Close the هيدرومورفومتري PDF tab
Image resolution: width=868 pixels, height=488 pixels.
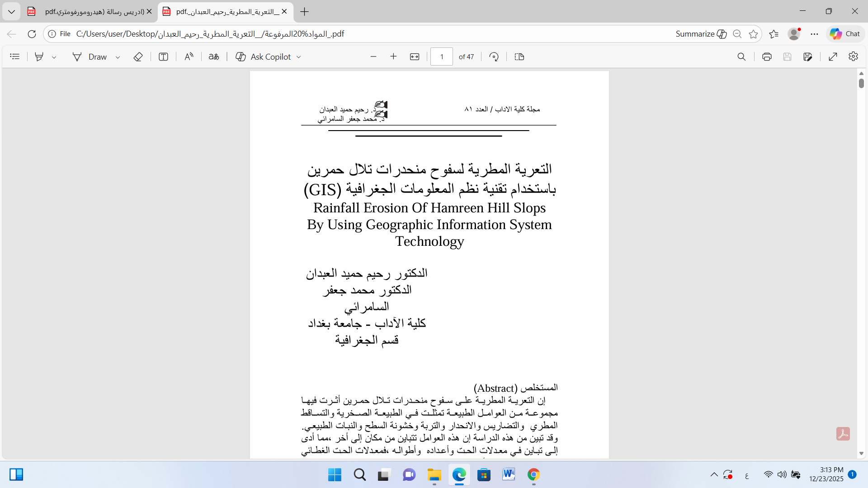click(149, 11)
